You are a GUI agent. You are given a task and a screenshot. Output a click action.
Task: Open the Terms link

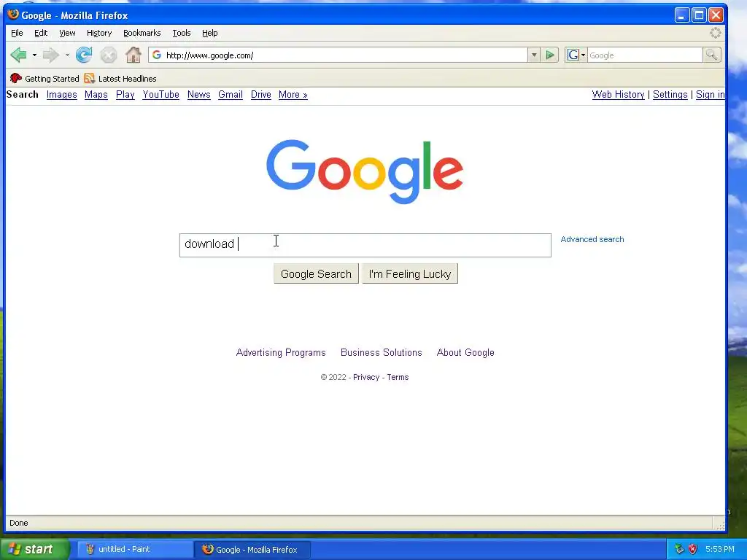pyautogui.click(x=398, y=377)
